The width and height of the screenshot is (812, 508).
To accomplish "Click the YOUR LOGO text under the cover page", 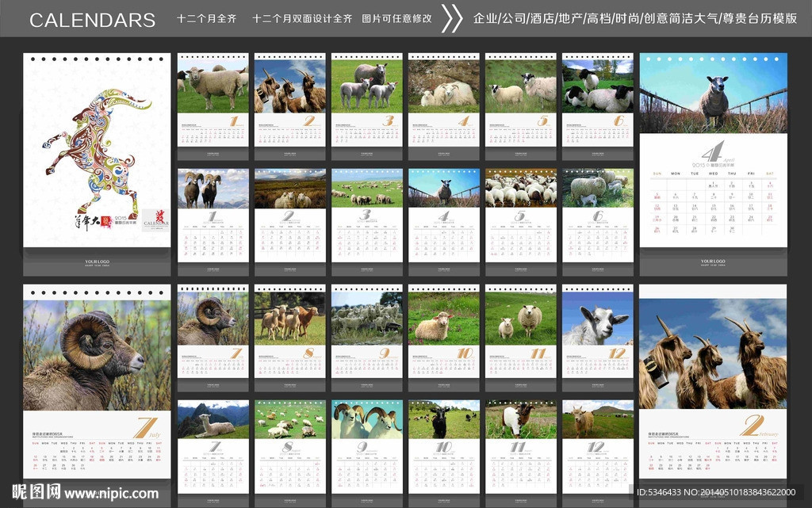I will pos(97,260).
